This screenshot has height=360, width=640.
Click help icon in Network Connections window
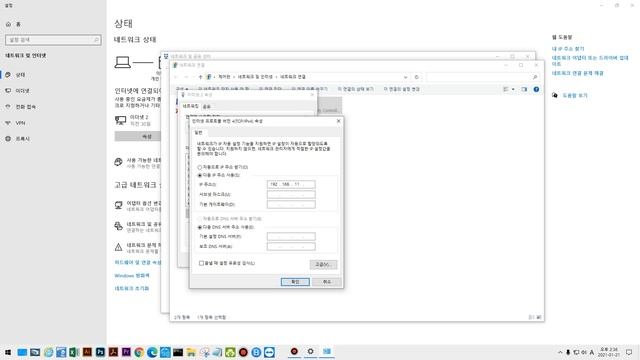536,89
